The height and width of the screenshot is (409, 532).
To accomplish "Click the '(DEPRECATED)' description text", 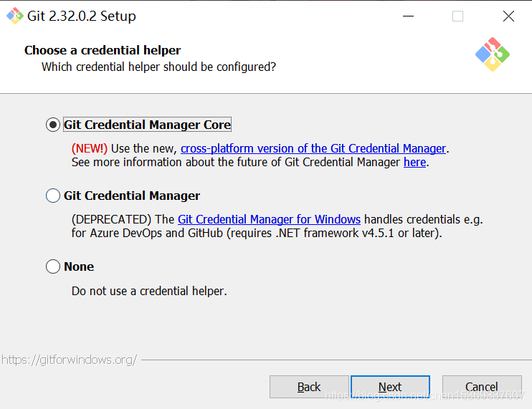I will (111, 219).
